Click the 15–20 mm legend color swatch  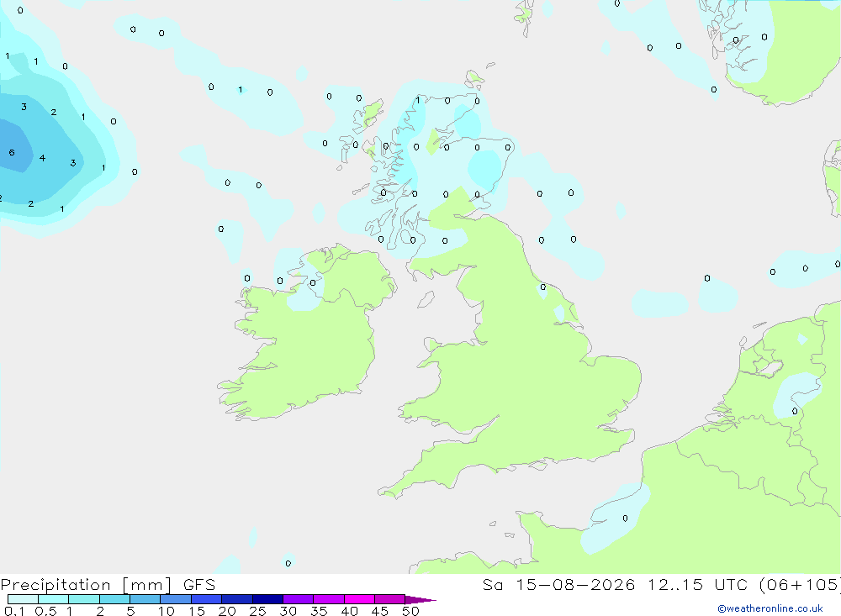pos(206,599)
